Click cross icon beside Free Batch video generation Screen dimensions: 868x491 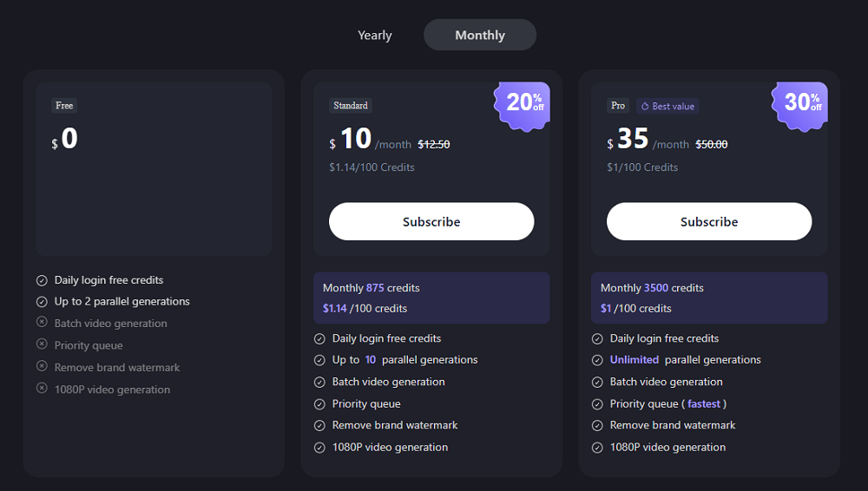point(42,323)
